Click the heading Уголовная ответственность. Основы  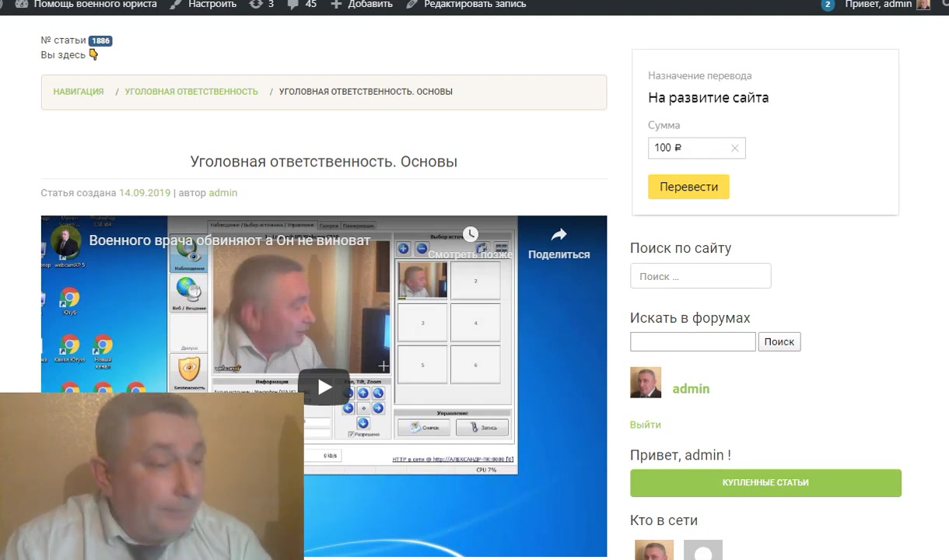coord(324,162)
